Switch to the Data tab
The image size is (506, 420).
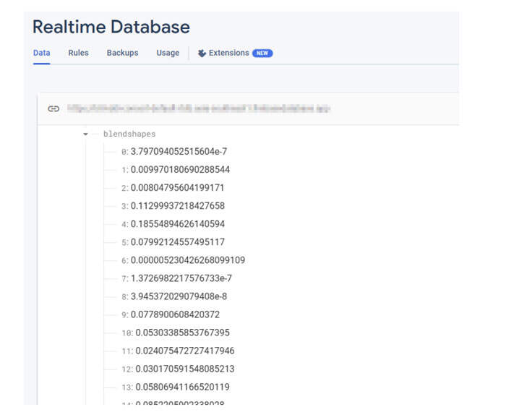(42, 53)
